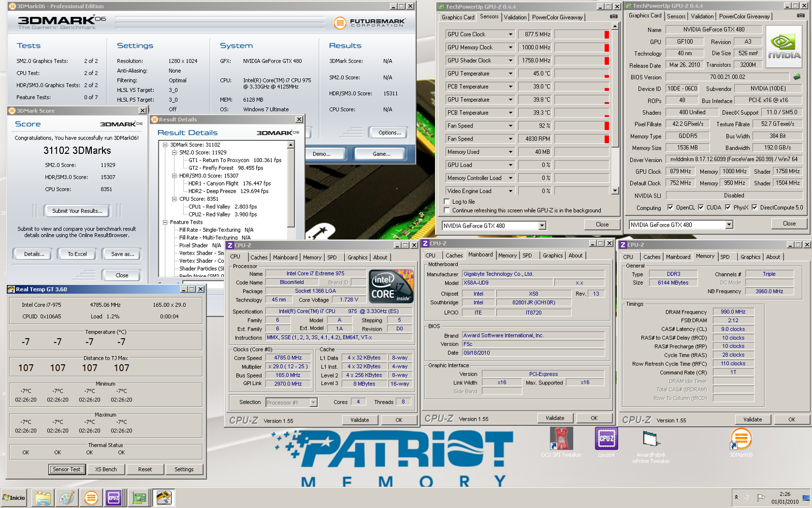This screenshot has width=812, height=508.
Task: Open Windows Explorer folder from taskbar
Action: (43, 498)
